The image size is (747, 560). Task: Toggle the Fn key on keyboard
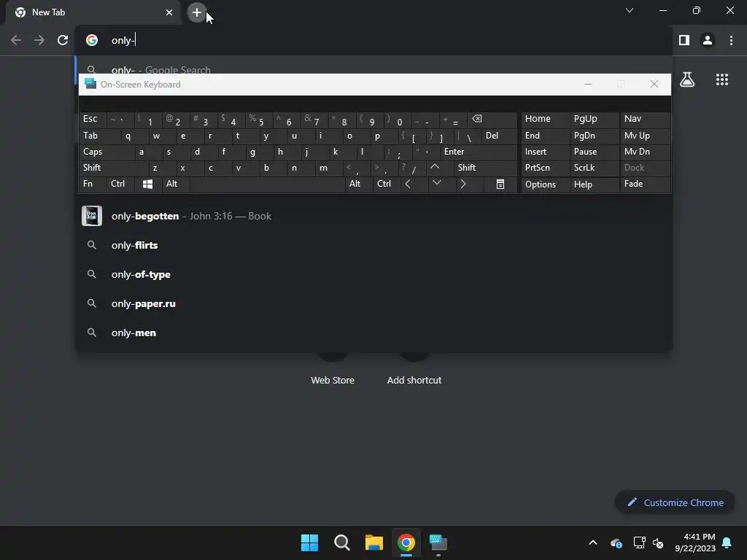93,184
